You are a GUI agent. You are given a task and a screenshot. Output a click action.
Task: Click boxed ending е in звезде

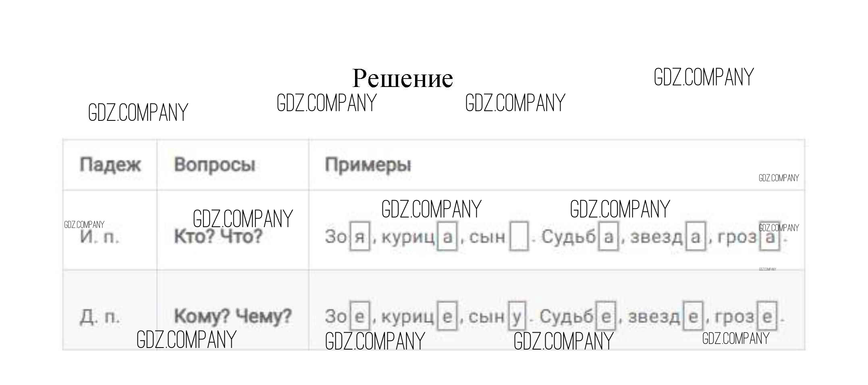click(693, 317)
